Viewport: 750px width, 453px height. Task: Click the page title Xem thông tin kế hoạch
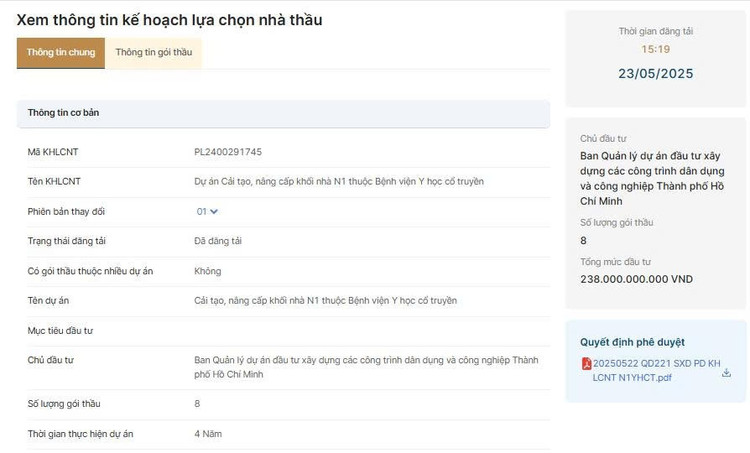pos(169,20)
